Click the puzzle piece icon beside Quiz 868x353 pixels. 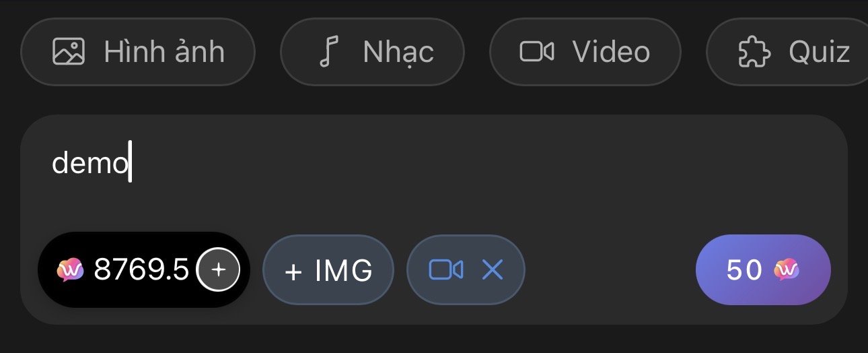click(x=754, y=52)
